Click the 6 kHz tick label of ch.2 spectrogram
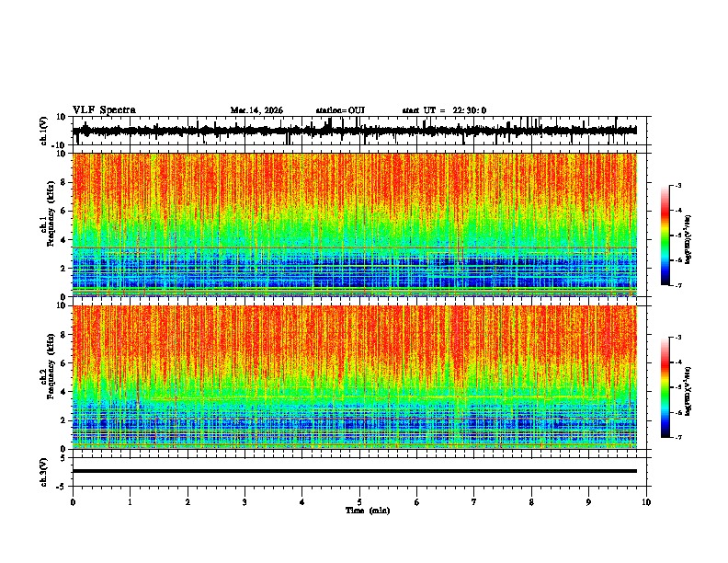The height and width of the screenshot is (563, 728). tap(64, 363)
